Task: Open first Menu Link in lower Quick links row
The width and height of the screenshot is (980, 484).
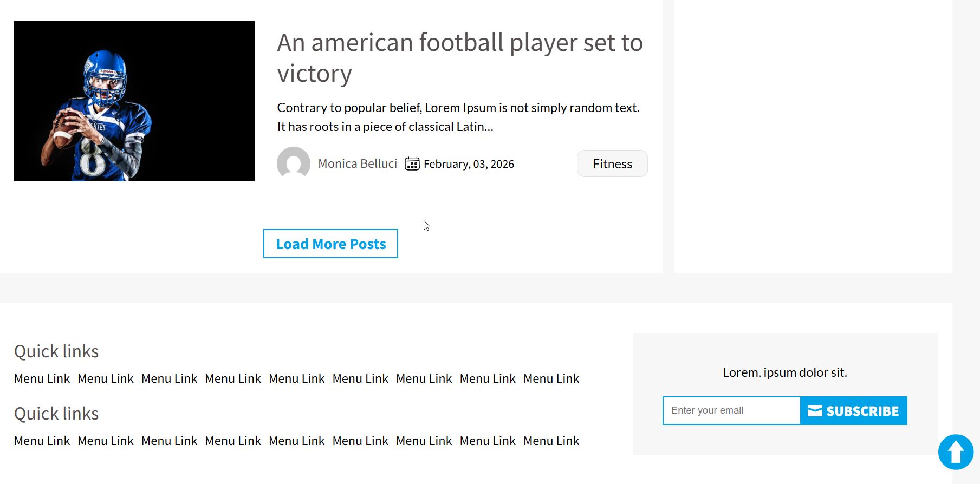Action: (42, 441)
